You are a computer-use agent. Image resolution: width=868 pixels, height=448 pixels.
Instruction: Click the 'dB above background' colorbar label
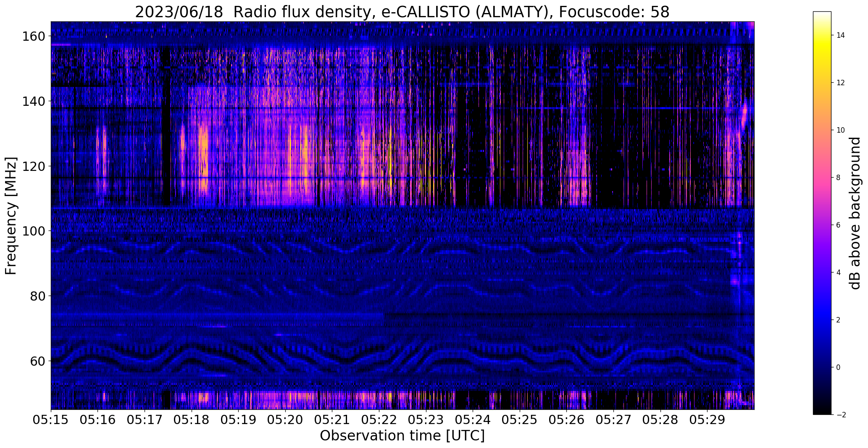(x=855, y=213)
